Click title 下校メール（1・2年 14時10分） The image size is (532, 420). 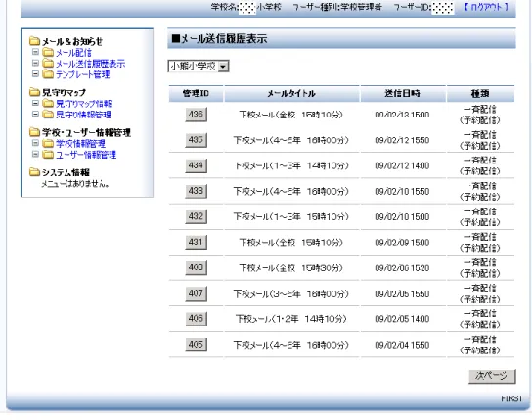(x=291, y=319)
